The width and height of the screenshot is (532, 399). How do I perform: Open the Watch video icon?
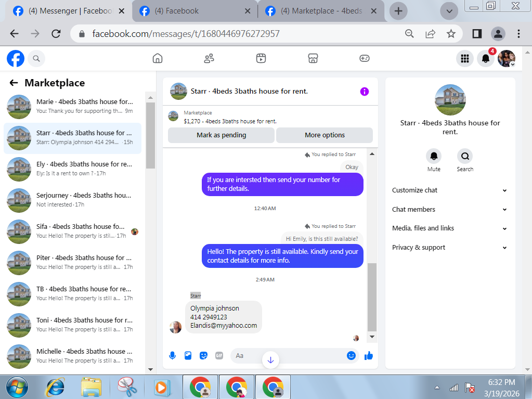coord(261,58)
